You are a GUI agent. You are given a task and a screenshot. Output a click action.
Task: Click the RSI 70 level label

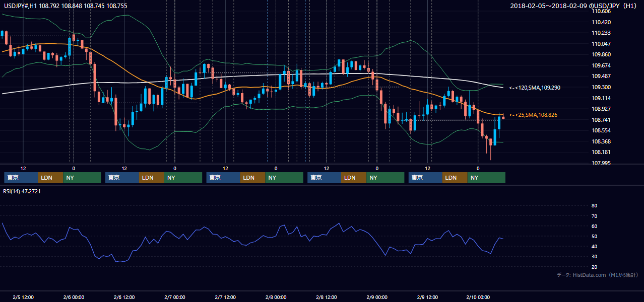(x=594, y=216)
